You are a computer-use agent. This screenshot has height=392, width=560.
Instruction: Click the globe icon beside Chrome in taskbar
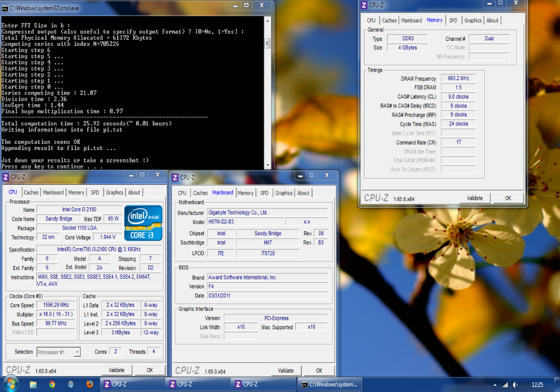click(71, 385)
